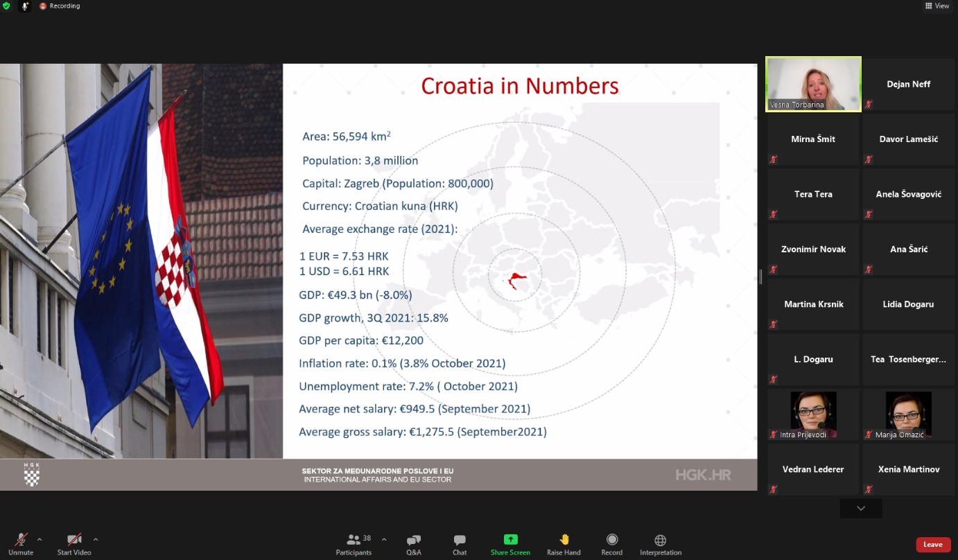Expand audio options arrow beside Unmute

(x=40, y=539)
